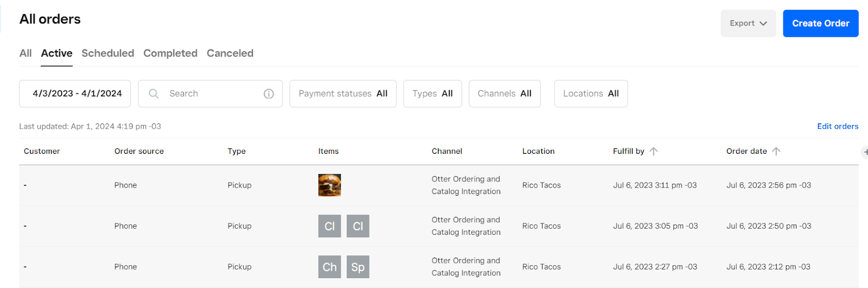Click the Edit orders link

click(x=838, y=126)
